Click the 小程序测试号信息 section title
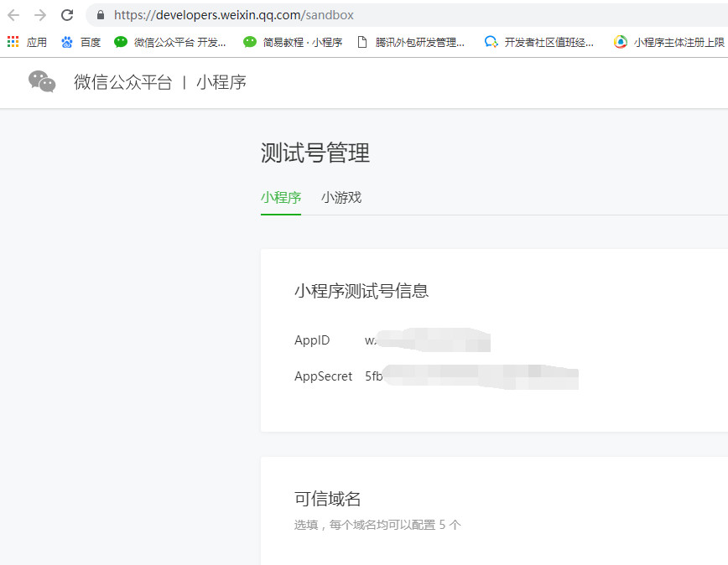This screenshot has width=728, height=565. coord(361,291)
